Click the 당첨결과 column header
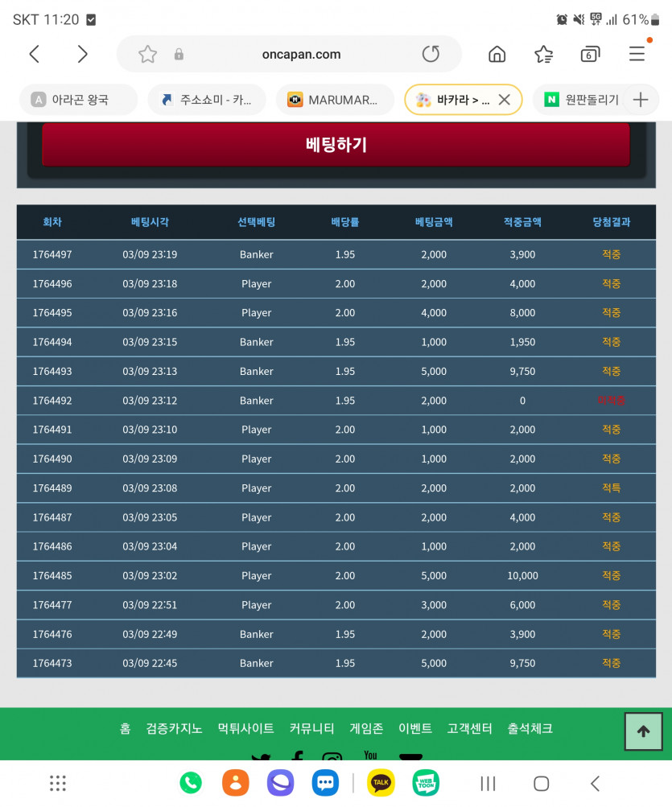The width and height of the screenshot is (672, 807). tap(611, 222)
